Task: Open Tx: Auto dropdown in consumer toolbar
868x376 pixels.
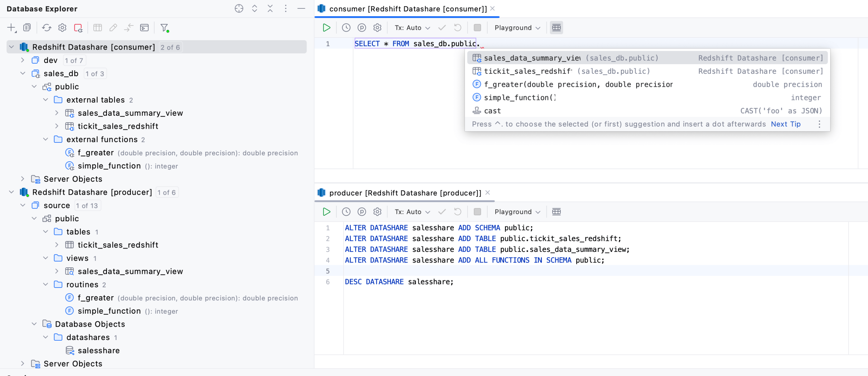Action: [x=412, y=28]
